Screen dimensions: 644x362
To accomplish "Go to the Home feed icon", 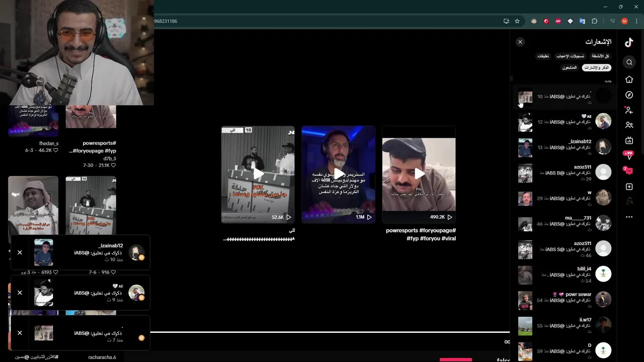I will coord(629,79).
